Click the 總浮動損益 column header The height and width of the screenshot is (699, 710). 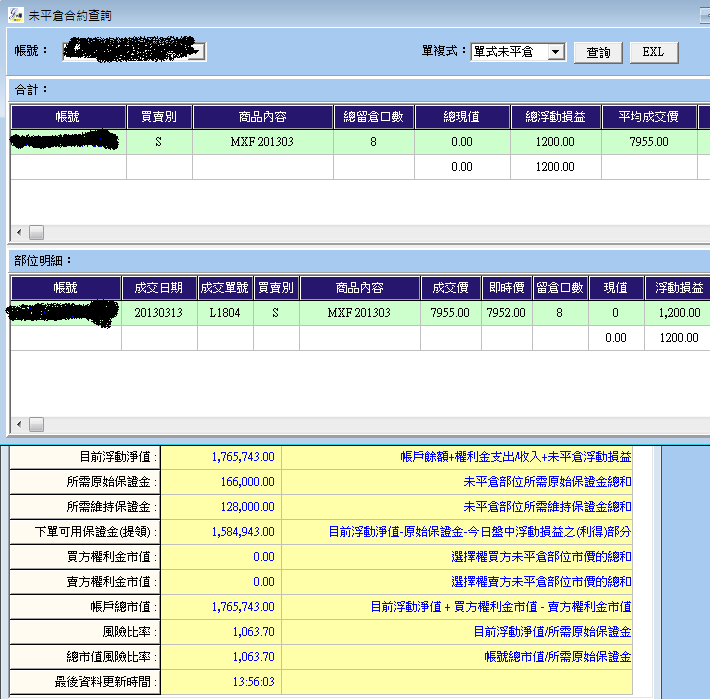point(556,117)
